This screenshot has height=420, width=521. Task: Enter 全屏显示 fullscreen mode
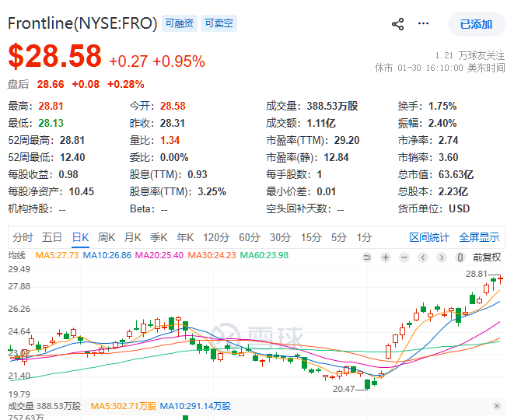[479, 237]
